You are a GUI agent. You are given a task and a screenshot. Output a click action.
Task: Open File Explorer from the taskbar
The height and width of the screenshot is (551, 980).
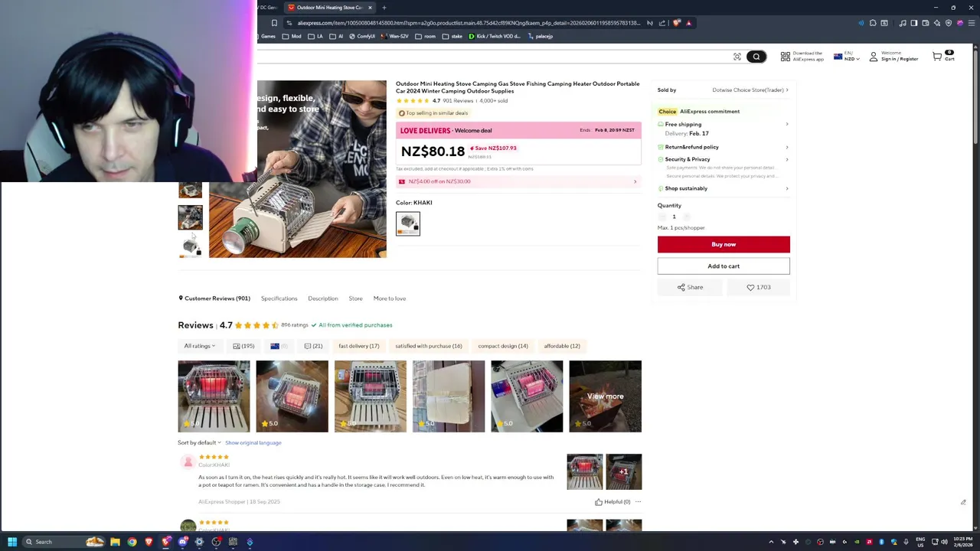click(x=115, y=542)
